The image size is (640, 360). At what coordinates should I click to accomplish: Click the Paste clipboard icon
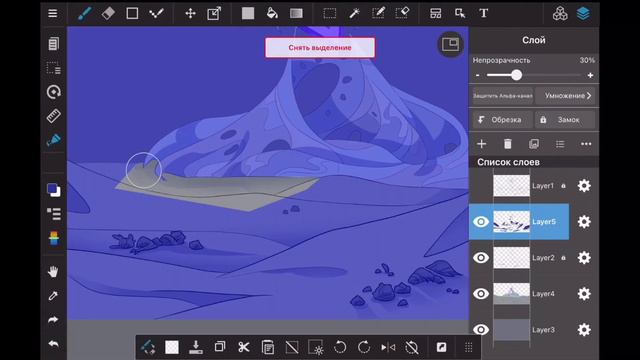[x=268, y=347]
